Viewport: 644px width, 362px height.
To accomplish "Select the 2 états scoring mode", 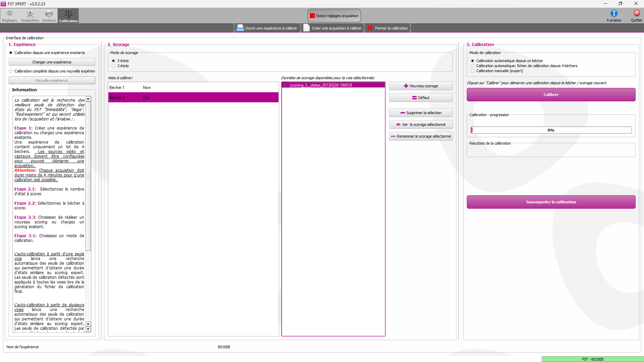I will coord(113,66).
